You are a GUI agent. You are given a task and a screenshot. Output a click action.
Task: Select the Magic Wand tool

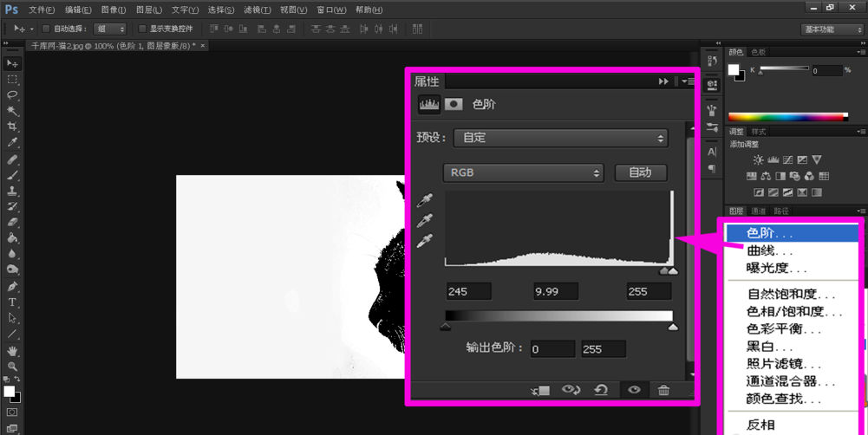coord(12,111)
